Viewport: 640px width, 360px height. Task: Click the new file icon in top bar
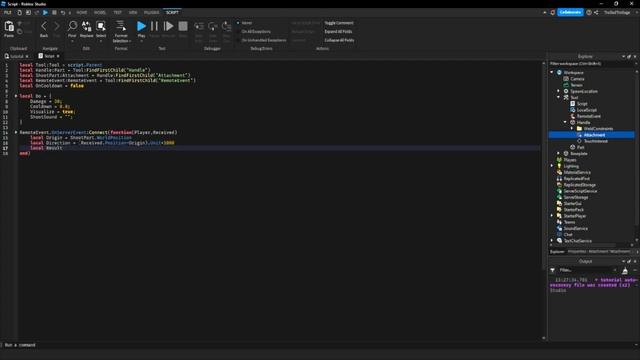tap(19, 13)
